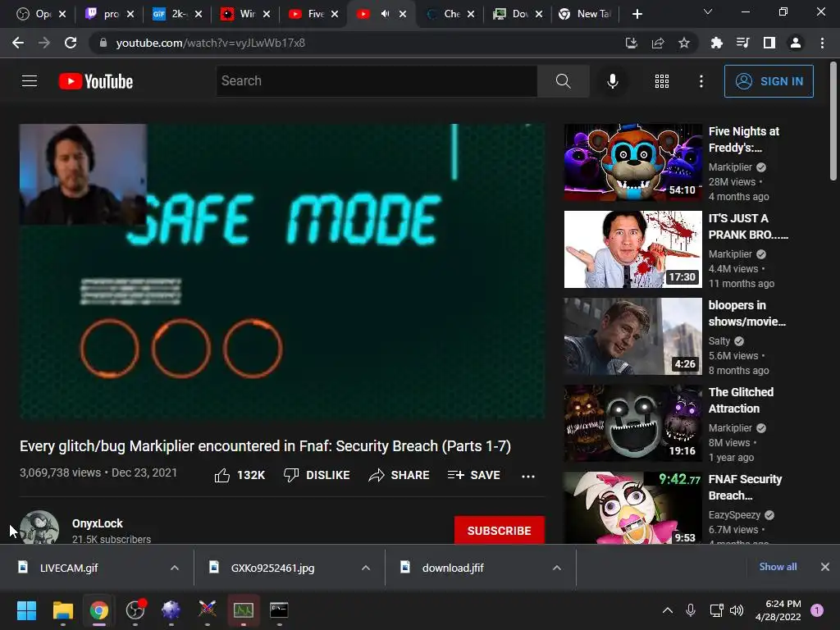
Task: Click the YouTube search input field
Action: 377,81
